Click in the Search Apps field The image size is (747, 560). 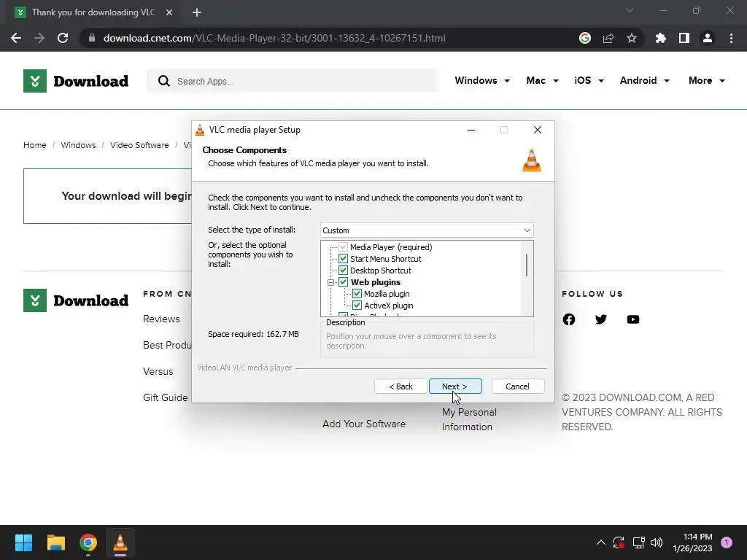[x=292, y=81]
